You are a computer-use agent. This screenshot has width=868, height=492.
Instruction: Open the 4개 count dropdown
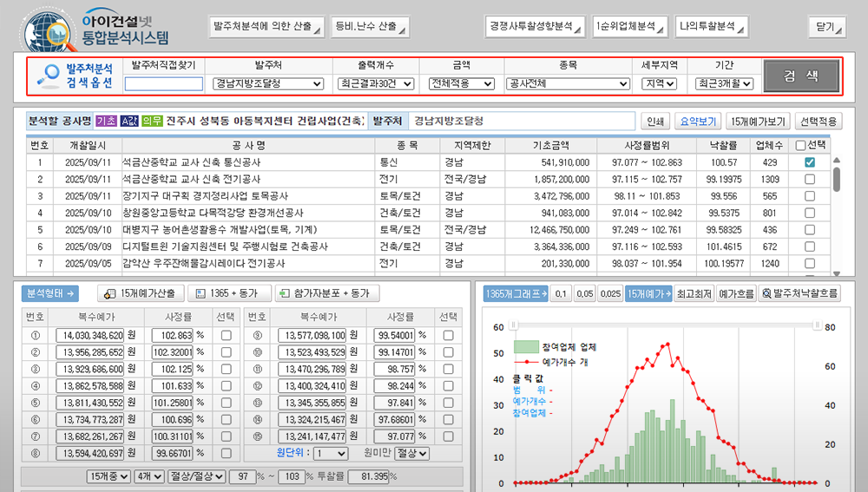(x=149, y=476)
